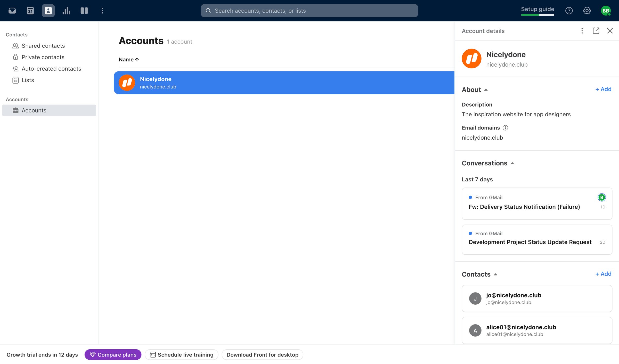
Task: Click Download Front for desktop
Action: coord(263,355)
